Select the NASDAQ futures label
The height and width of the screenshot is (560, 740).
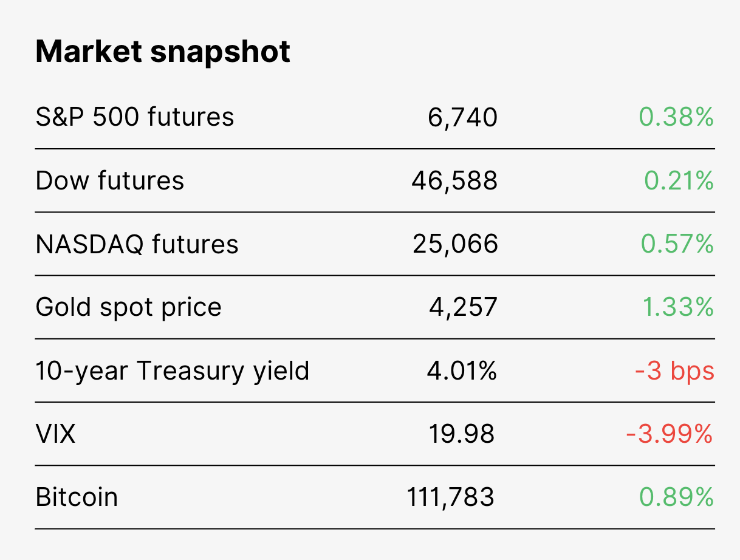(137, 244)
